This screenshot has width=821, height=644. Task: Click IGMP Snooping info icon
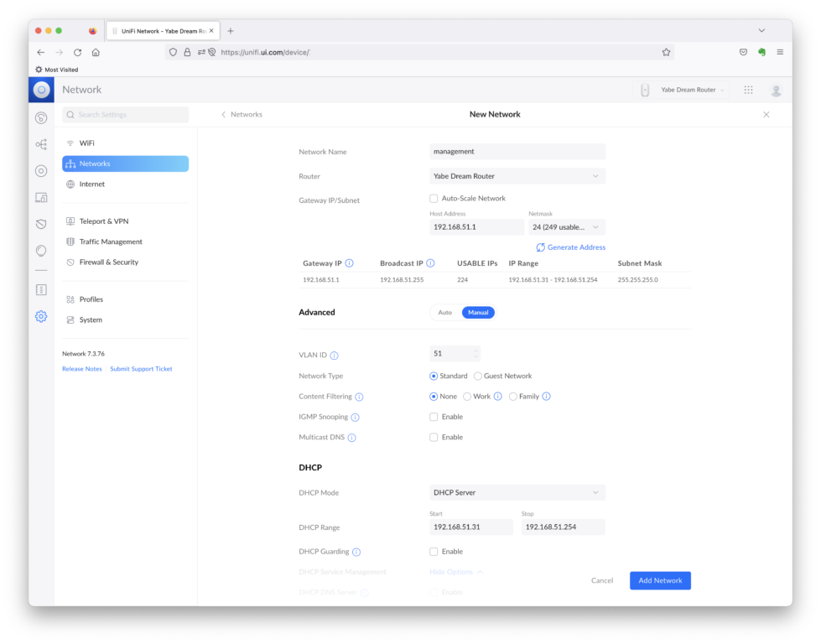coord(355,418)
